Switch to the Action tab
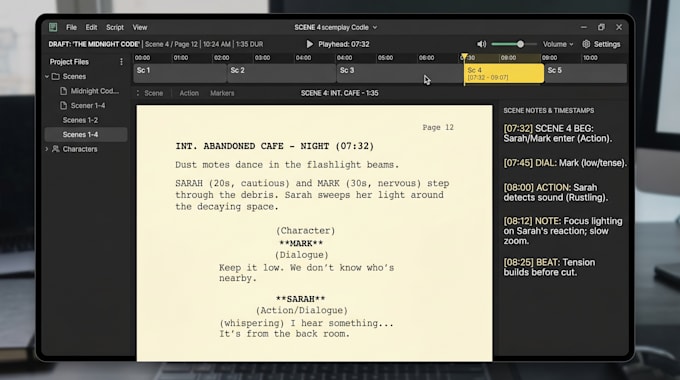The image size is (680, 380). pos(189,93)
